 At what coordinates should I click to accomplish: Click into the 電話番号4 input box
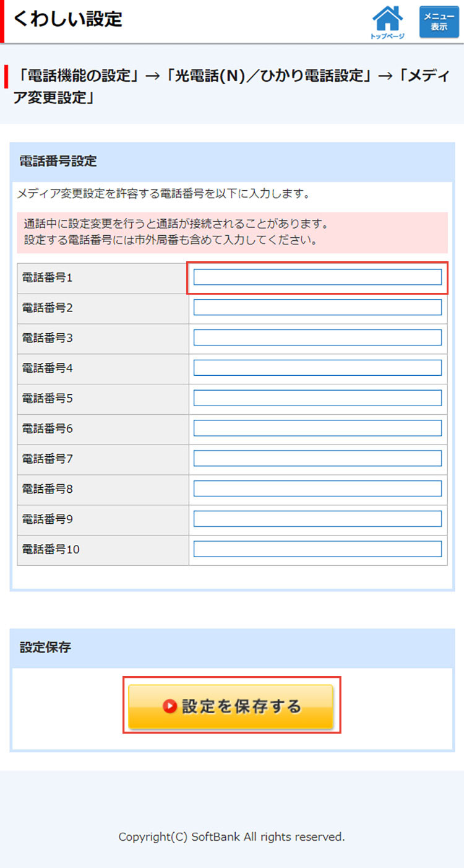point(317,368)
